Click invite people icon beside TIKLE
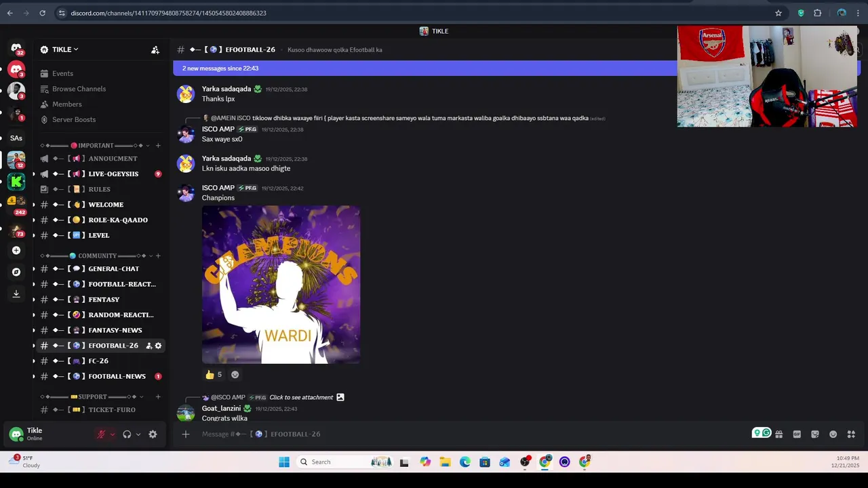This screenshot has height=488, width=868. [x=155, y=49]
